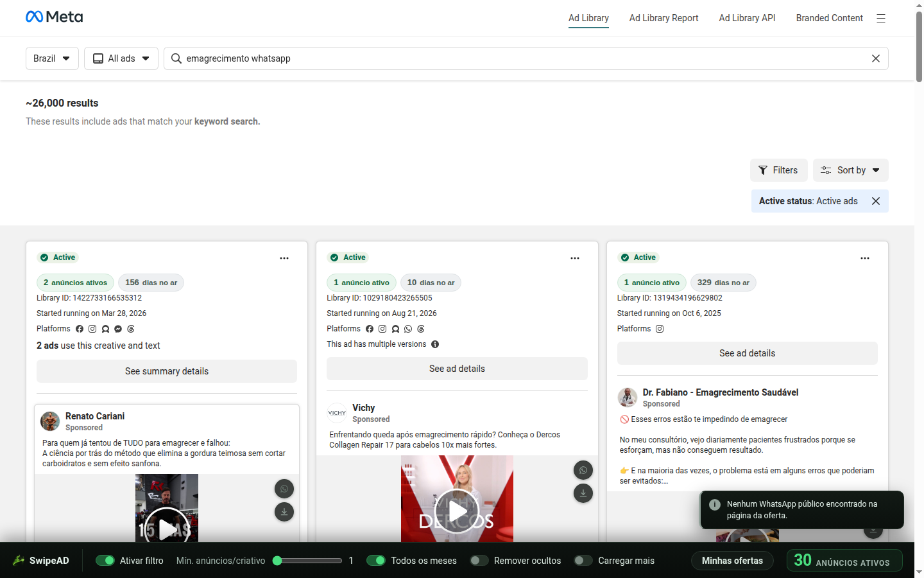Remove the Active status filter chip
Image resolution: width=924 pixels, height=578 pixels.
point(876,201)
